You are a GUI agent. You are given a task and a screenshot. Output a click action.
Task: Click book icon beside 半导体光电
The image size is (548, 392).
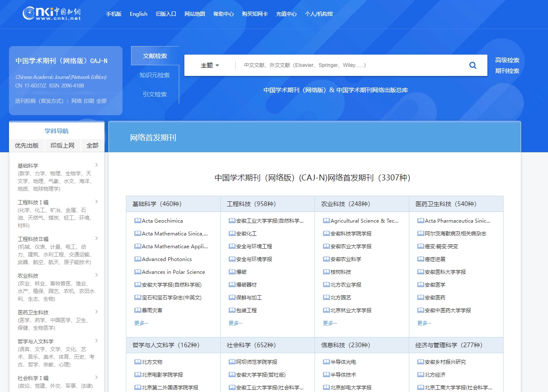coord(326,362)
